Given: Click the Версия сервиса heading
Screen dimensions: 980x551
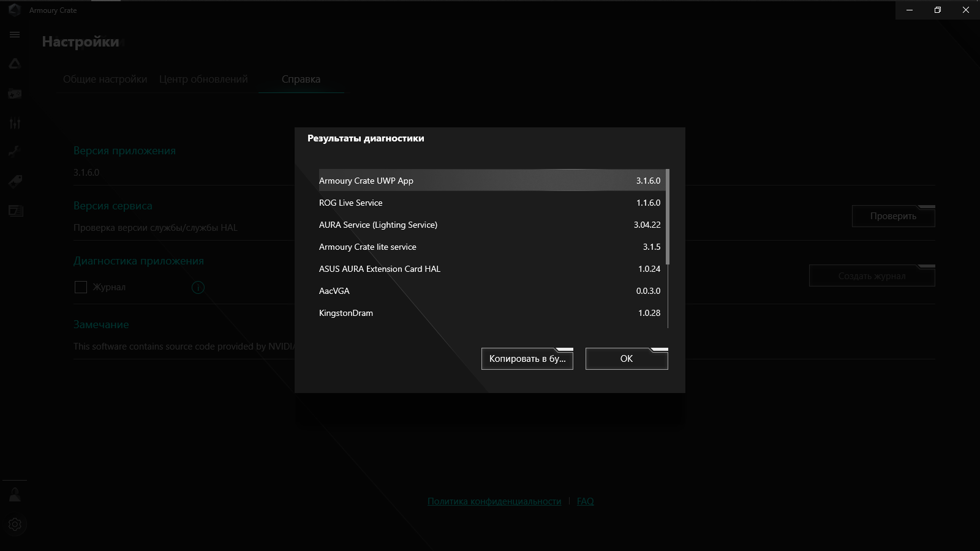Looking at the screenshot, I should point(113,206).
